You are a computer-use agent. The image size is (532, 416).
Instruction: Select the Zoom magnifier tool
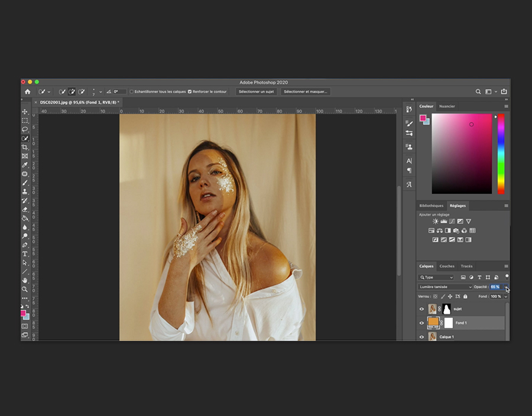click(25, 289)
